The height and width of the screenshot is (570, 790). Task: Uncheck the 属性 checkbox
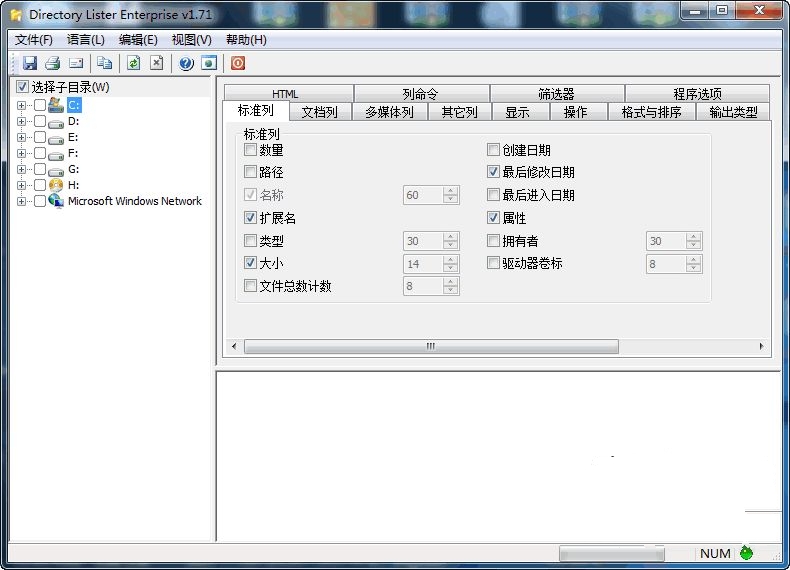[x=493, y=218]
